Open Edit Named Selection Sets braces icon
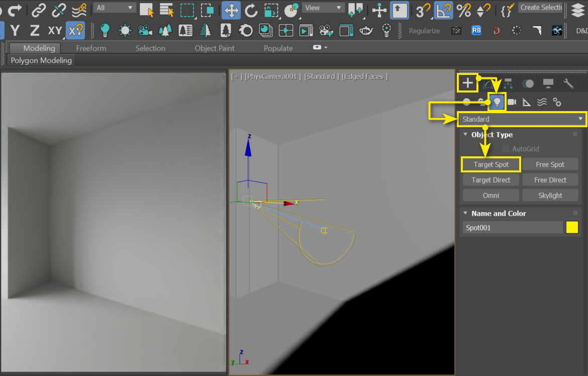The height and width of the screenshot is (376, 588). pyautogui.click(x=507, y=10)
